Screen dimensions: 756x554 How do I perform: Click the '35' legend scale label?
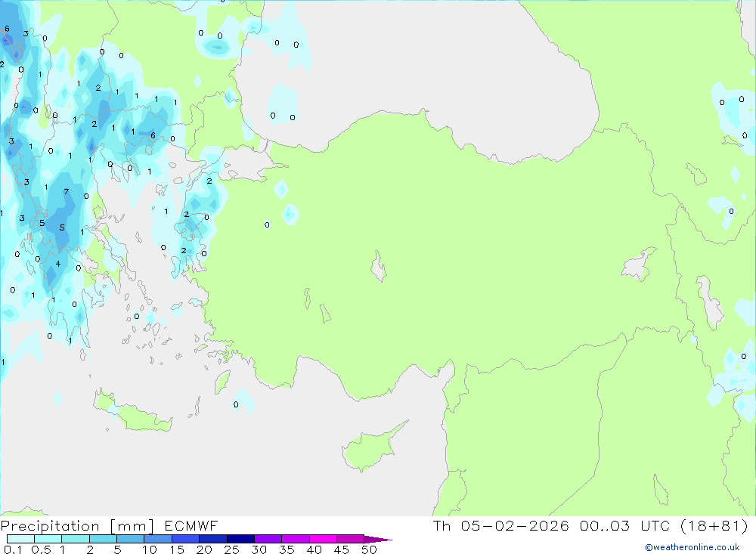coord(287,549)
